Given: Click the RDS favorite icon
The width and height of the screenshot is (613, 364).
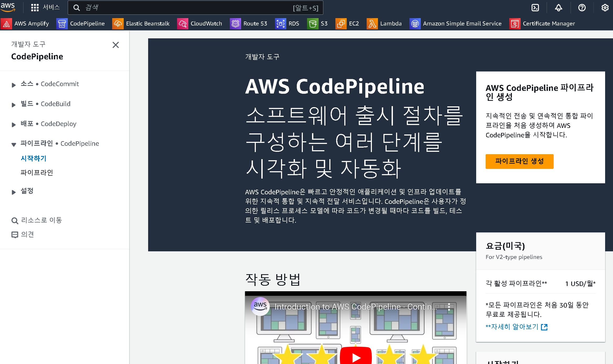Looking at the screenshot, I should 280,24.
